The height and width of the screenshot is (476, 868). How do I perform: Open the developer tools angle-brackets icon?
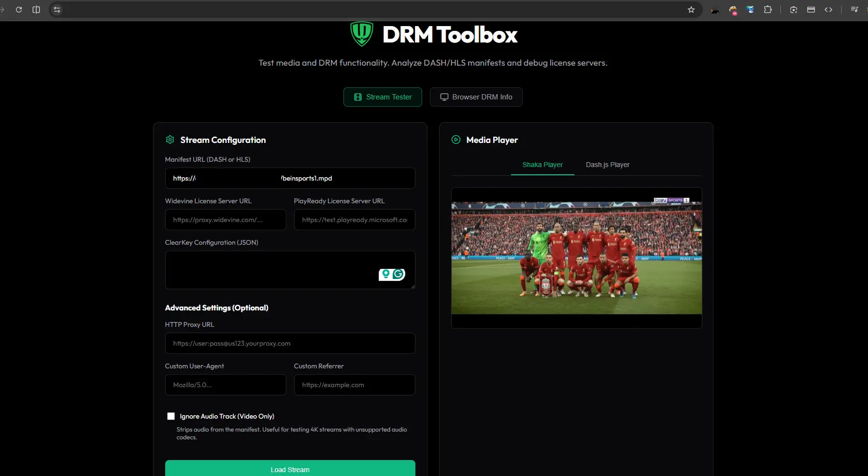pyautogui.click(x=828, y=10)
